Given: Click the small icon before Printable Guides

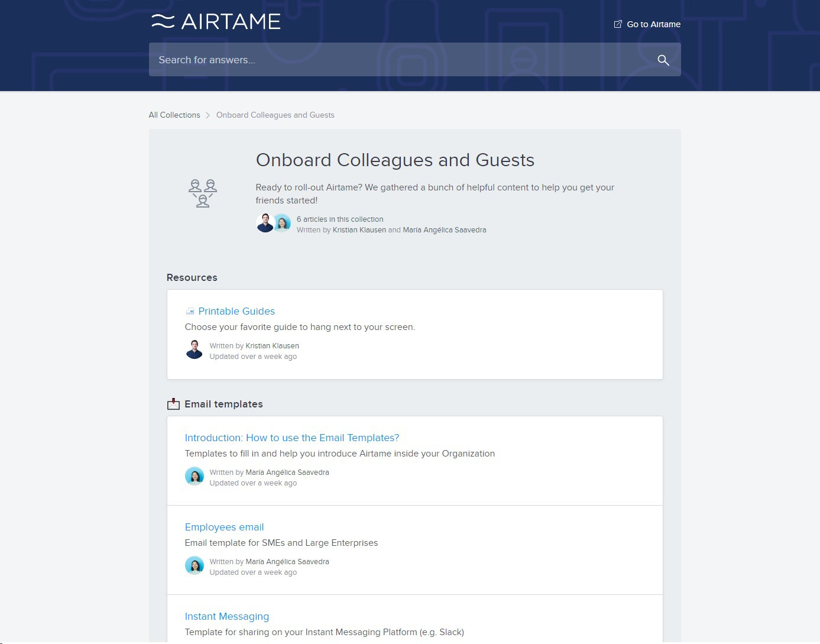Looking at the screenshot, I should pos(190,311).
